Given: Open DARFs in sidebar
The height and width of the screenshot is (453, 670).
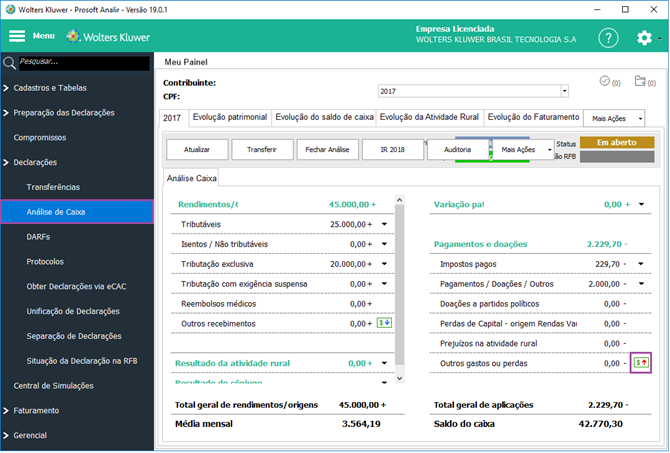Looking at the screenshot, I should 38,237.
